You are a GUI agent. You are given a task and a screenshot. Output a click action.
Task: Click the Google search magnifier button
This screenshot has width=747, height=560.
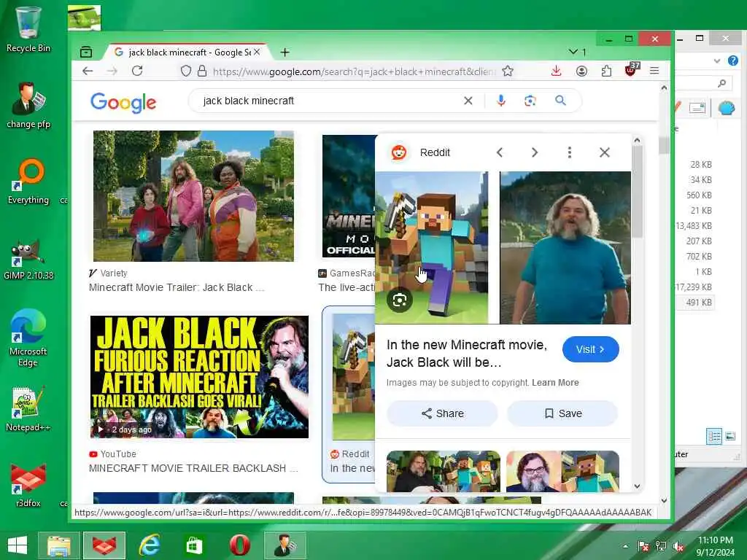(561, 101)
